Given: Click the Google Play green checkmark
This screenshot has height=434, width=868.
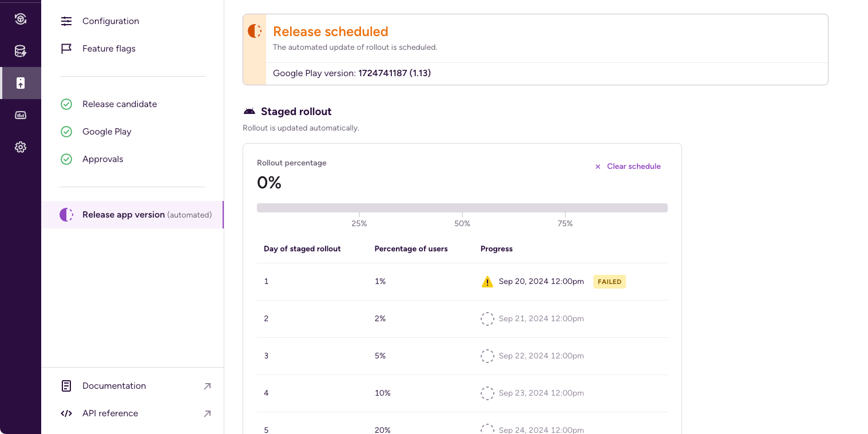Looking at the screenshot, I should click(66, 132).
